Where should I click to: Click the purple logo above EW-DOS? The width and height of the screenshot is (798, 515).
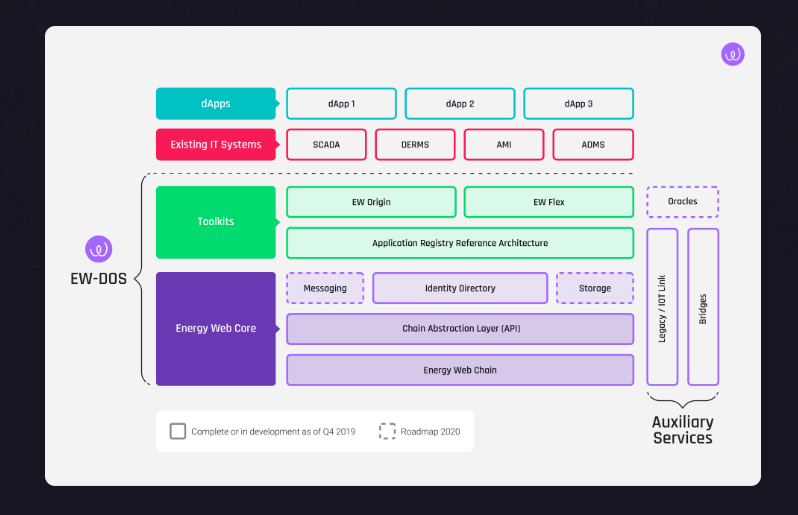point(98,249)
